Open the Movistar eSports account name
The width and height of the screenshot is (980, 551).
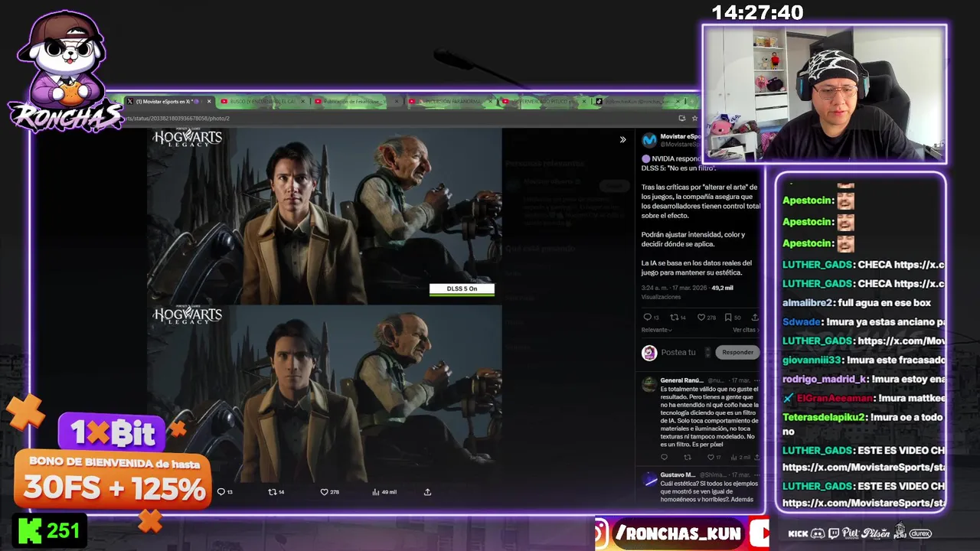pos(681,136)
